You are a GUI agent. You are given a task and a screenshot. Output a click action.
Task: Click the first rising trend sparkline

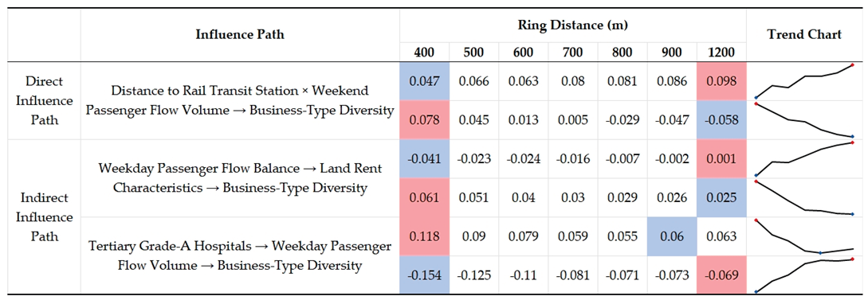click(804, 81)
